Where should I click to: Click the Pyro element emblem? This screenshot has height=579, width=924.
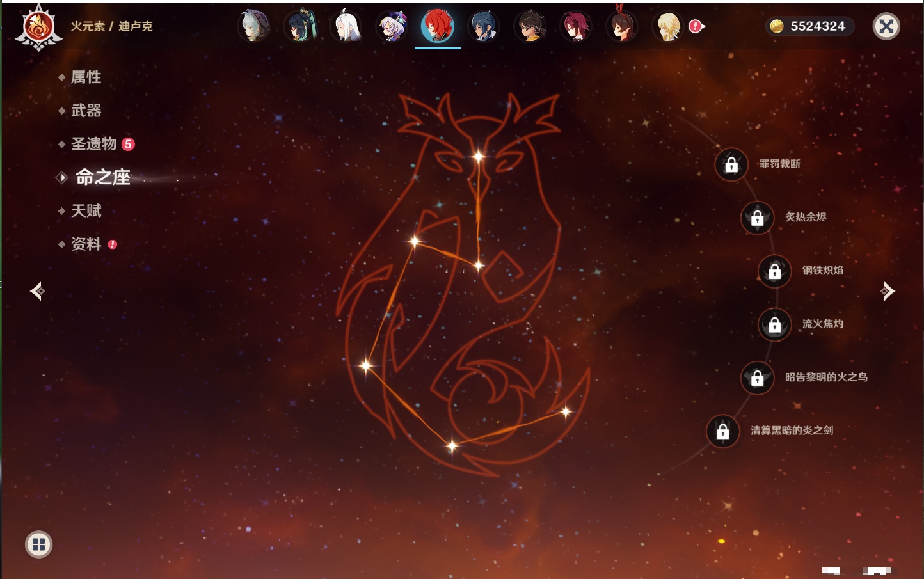click(x=38, y=28)
